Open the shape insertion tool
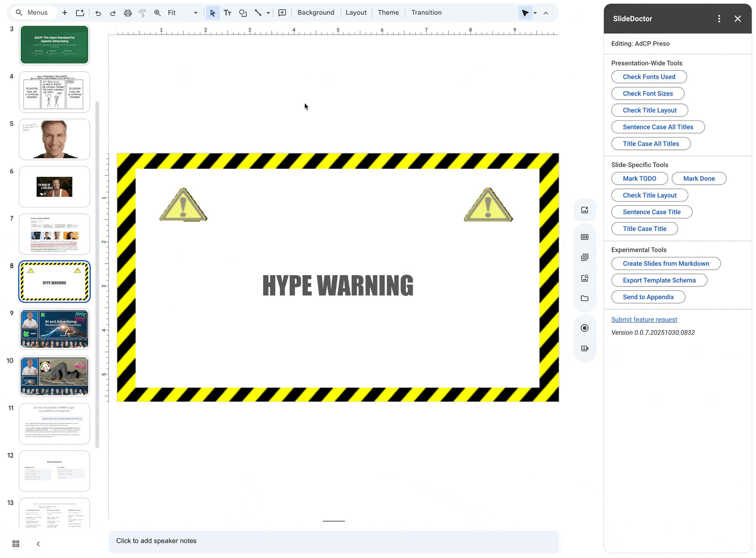The image size is (756, 558). tap(243, 12)
